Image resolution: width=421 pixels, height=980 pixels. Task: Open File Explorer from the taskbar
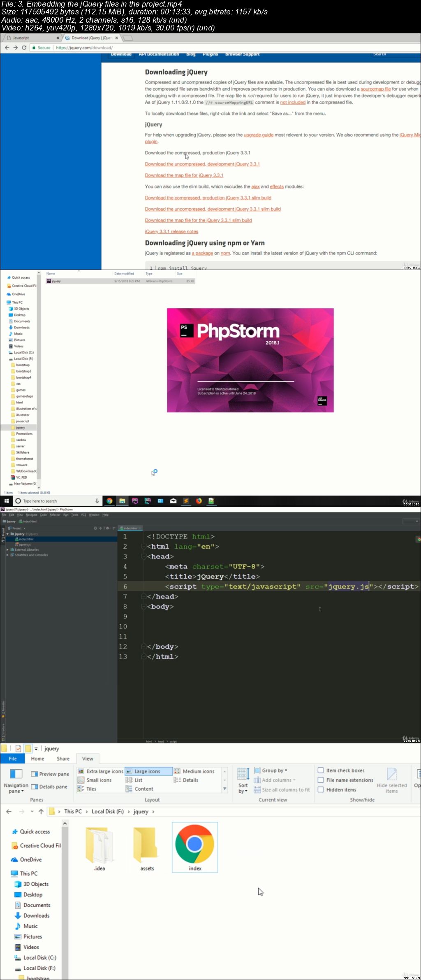point(122,501)
